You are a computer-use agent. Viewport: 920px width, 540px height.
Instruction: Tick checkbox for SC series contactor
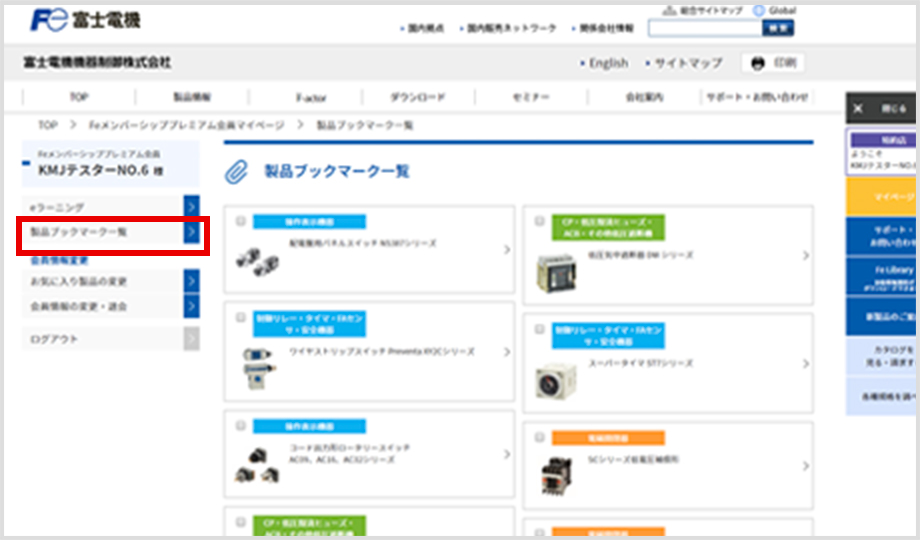tap(539, 437)
